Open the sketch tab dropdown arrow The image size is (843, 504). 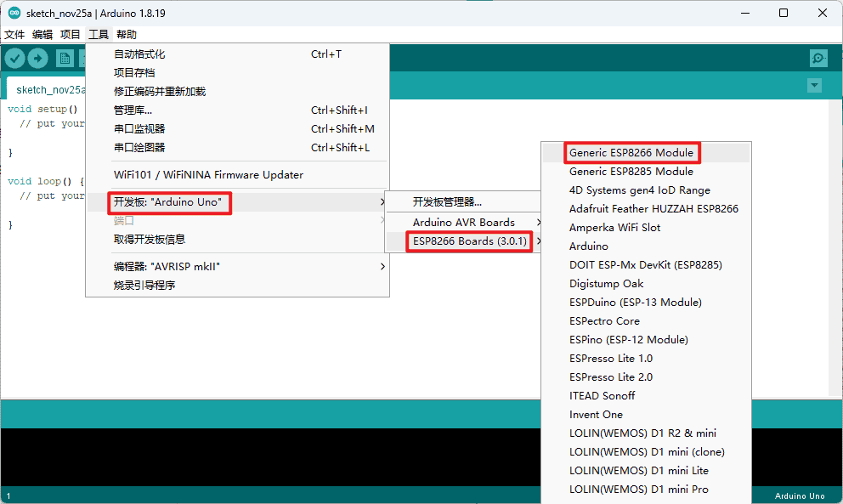click(814, 85)
